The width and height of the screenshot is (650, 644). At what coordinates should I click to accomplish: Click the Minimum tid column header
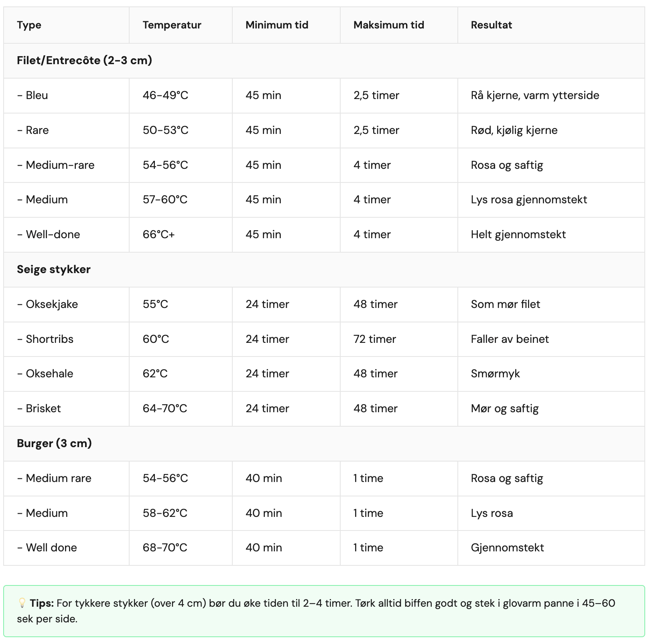tap(277, 25)
